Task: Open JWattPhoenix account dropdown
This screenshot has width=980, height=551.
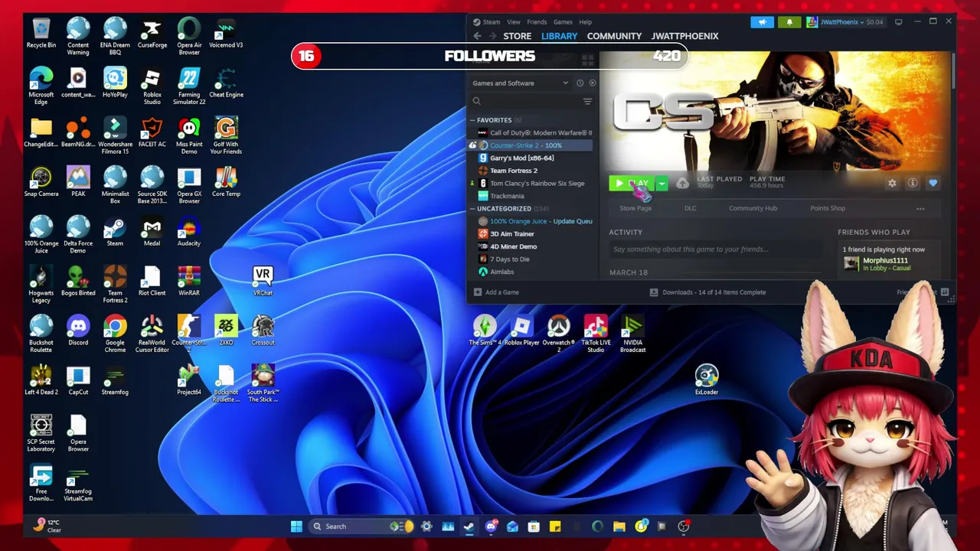Action: (x=846, y=21)
